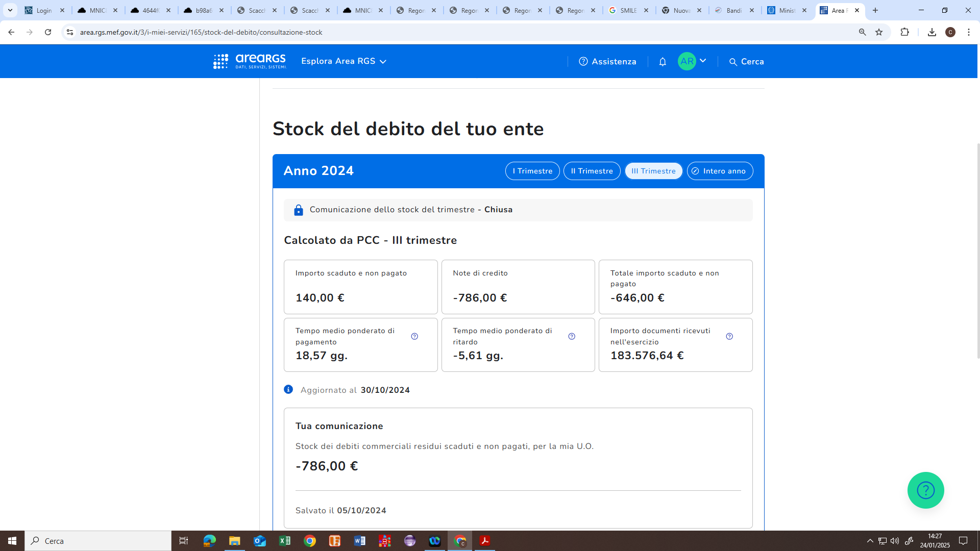Image resolution: width=980 pixels, height=551 pixels.
Task: Expand the Esplora Area RGS menu
Action: pyautogui.click(x=344, y=61)
